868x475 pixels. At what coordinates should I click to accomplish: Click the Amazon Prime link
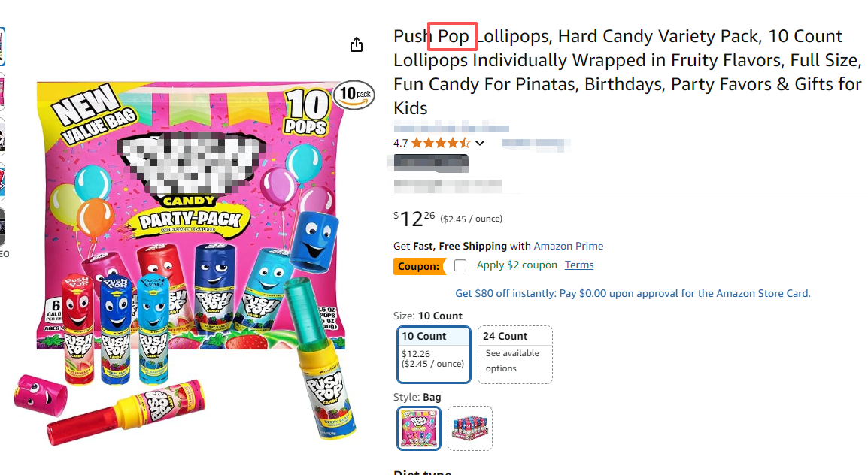(569, 246)
